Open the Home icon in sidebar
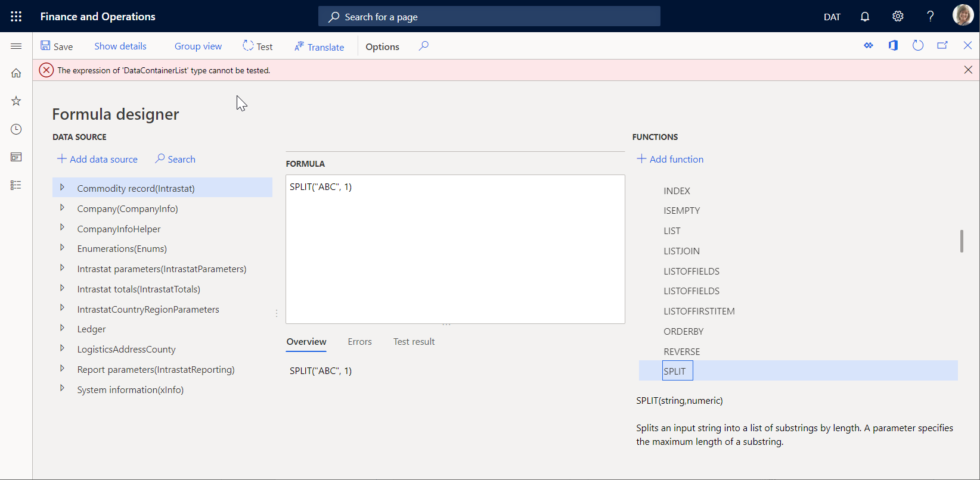980x480 pixels. coord(16,73)
